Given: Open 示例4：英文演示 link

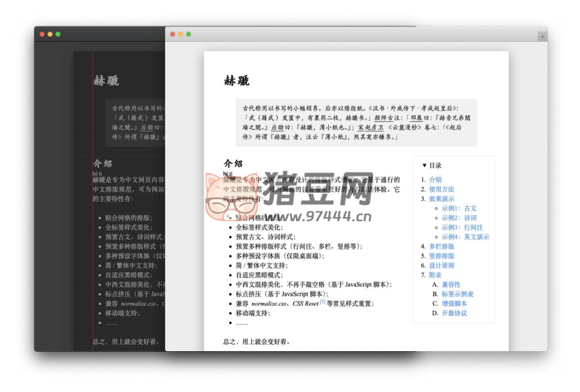Looking at the screenshot, I should (465, 237).
